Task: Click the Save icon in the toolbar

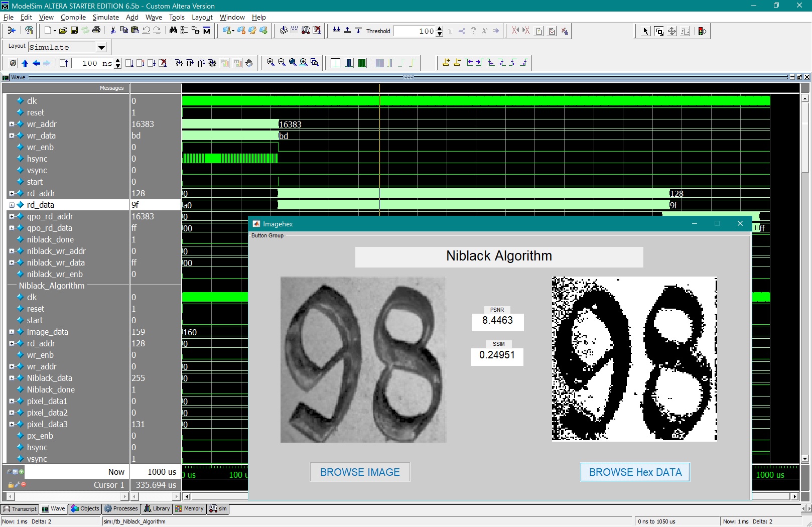Action: pos(74,31)
